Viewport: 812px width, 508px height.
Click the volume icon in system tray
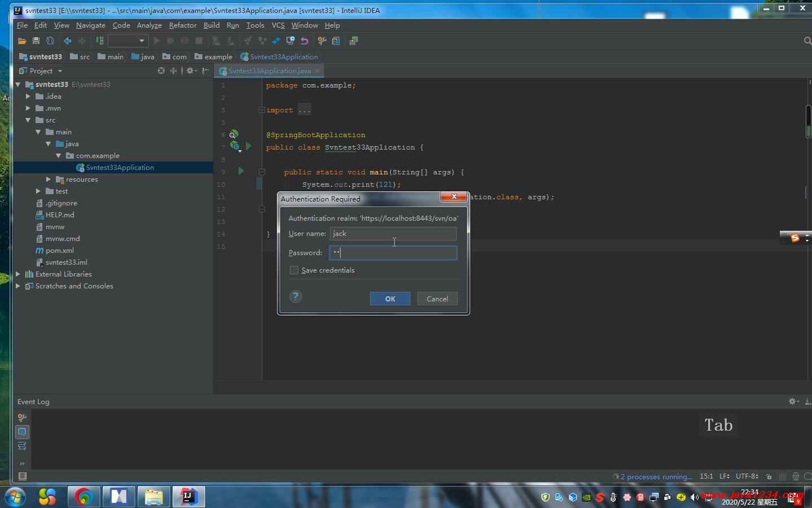[x=694, y=497]
